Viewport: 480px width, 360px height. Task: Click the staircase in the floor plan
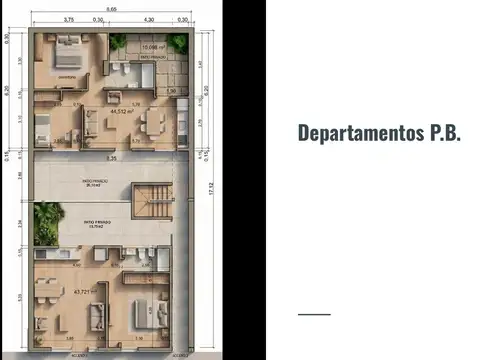153,201
